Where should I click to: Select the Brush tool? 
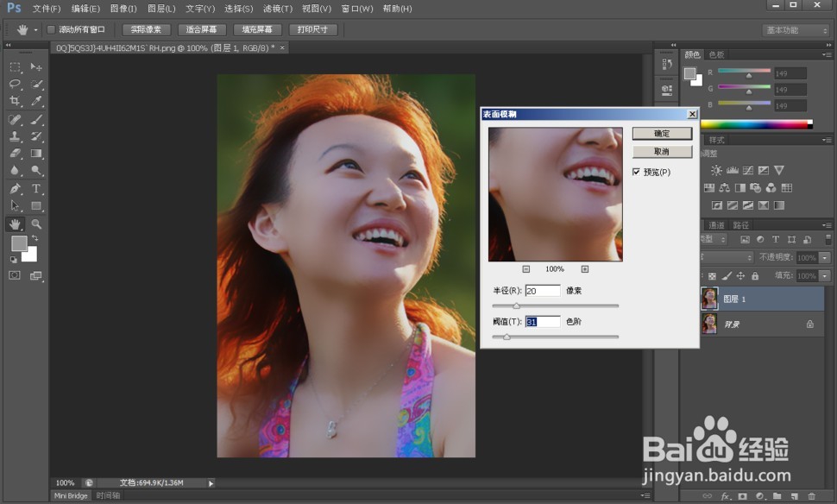pyautogui.click(x=35, y=119)
